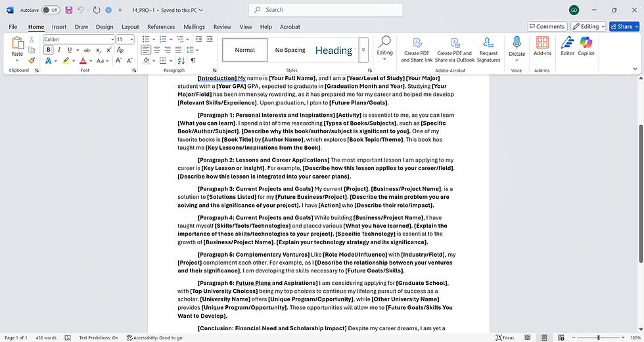The height and width of the screenshot is (342, 644).
Task: Click the Comments button
Action: (x=547, y=26)
